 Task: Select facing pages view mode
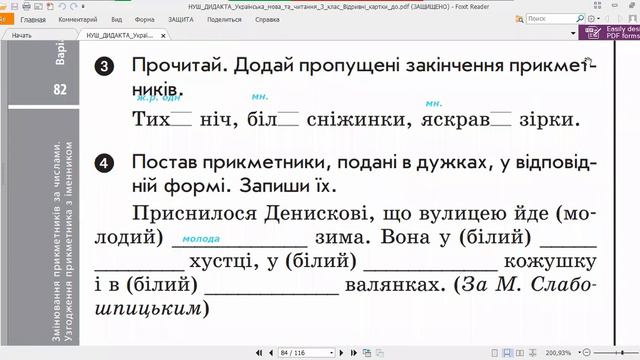(x=520, y=353)
